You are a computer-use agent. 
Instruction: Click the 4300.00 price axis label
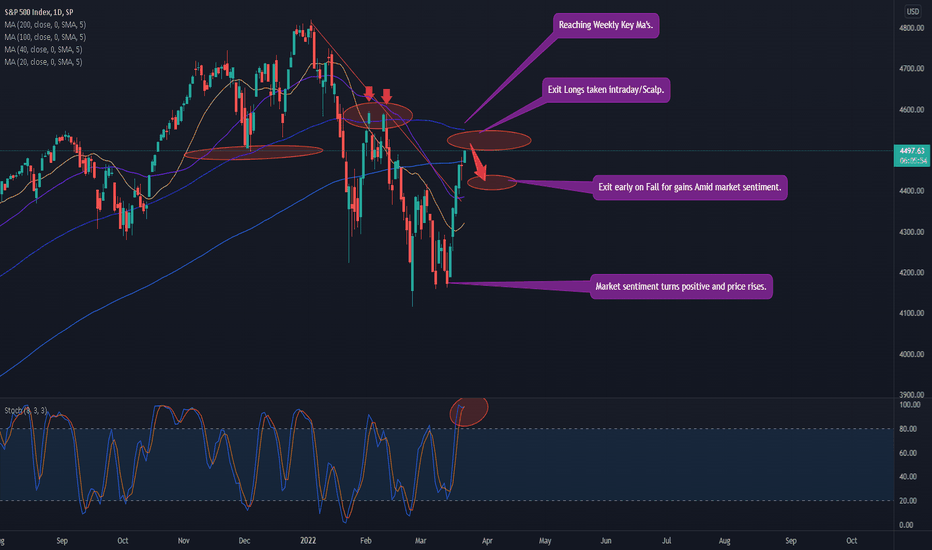911,232
